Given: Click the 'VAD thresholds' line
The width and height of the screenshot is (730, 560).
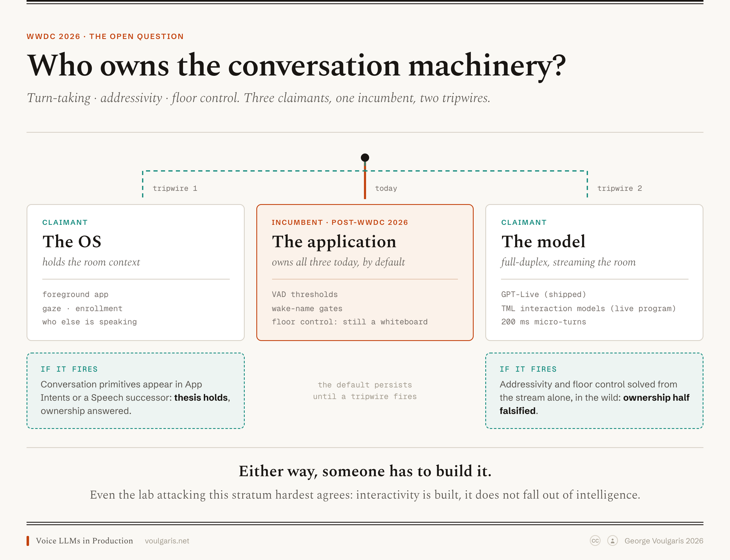Looking at the screenshot, I should coord(305,294).
